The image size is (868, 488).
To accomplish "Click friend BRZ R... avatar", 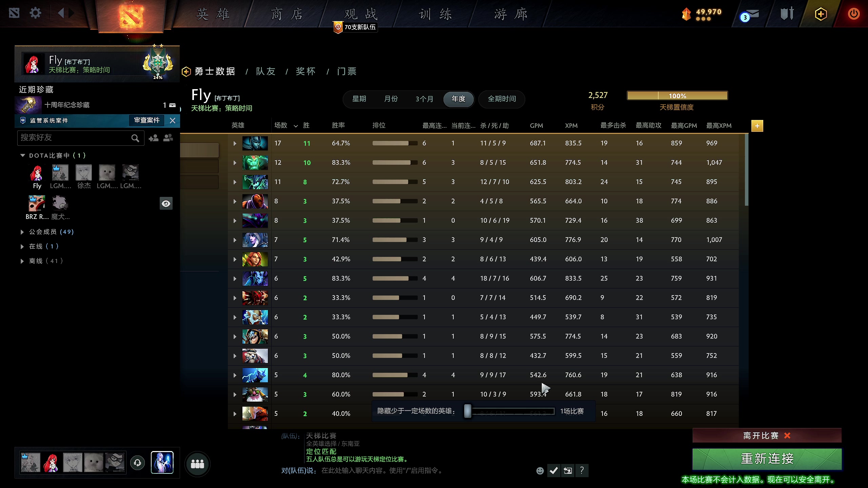I will click(37, 203).
